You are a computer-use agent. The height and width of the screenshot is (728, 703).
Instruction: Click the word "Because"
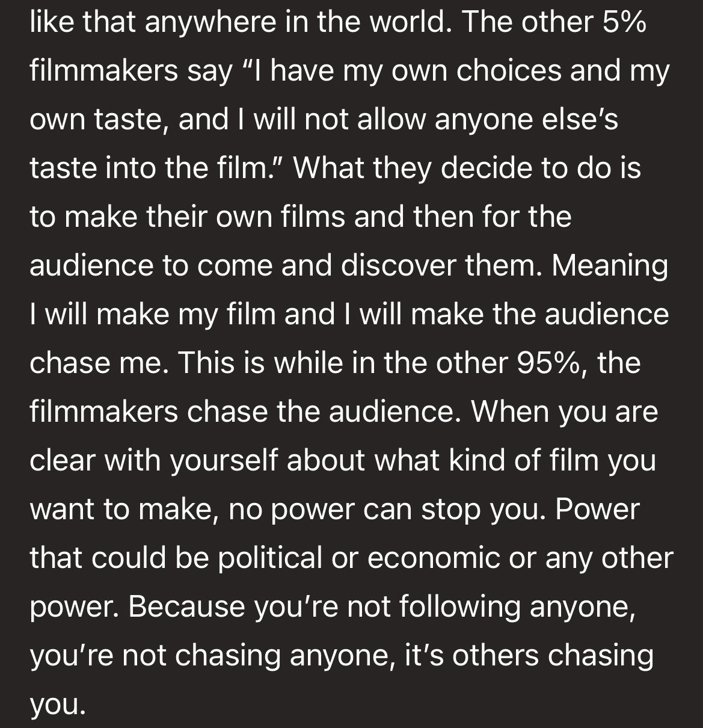188,606
